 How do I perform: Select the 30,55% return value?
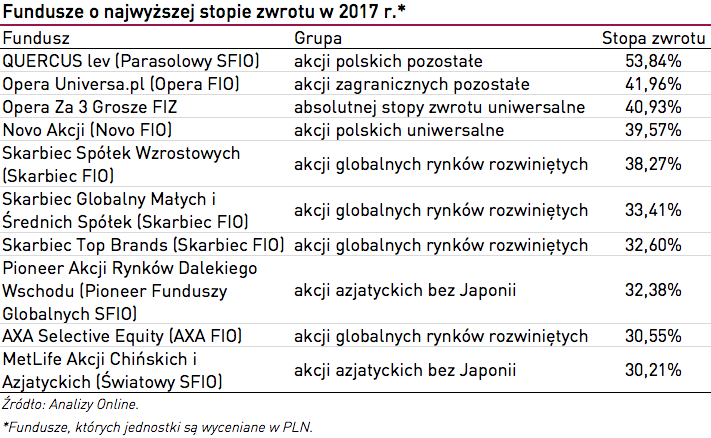[653, 336]
